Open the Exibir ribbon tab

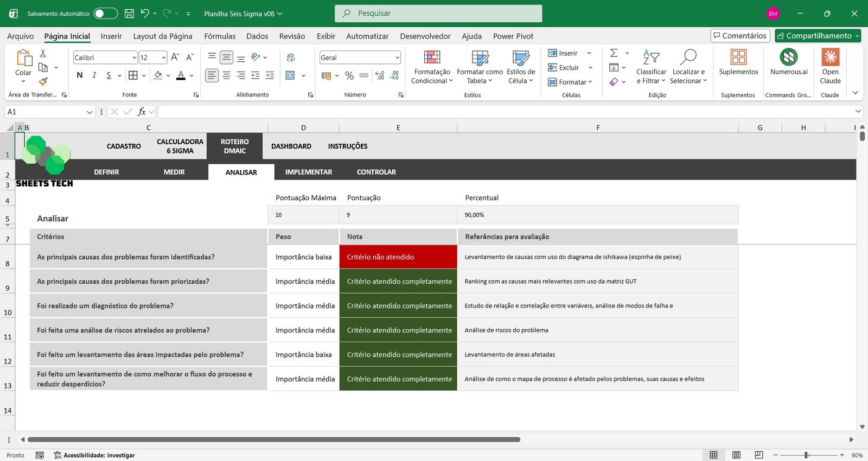[326, 36]
